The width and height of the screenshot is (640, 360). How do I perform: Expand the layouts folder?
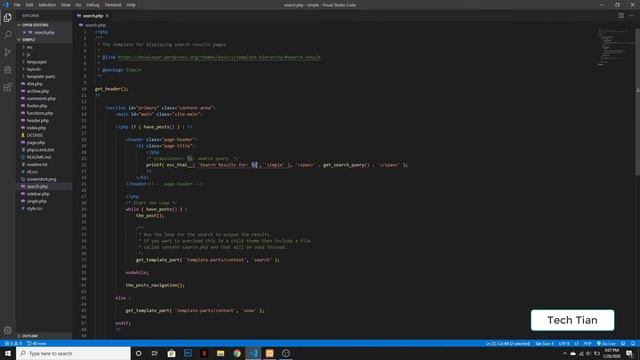[33, 69]
